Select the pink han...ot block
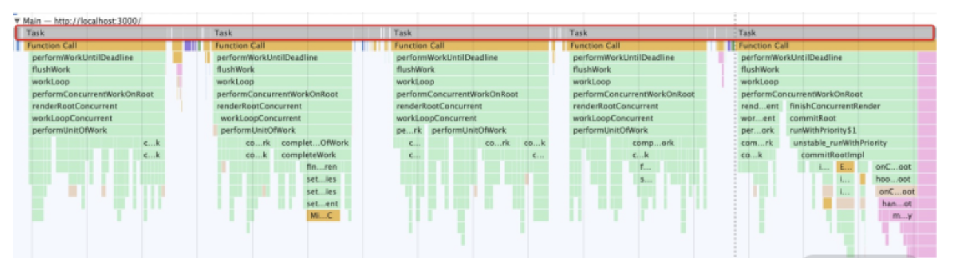 (x=895, y=204)
